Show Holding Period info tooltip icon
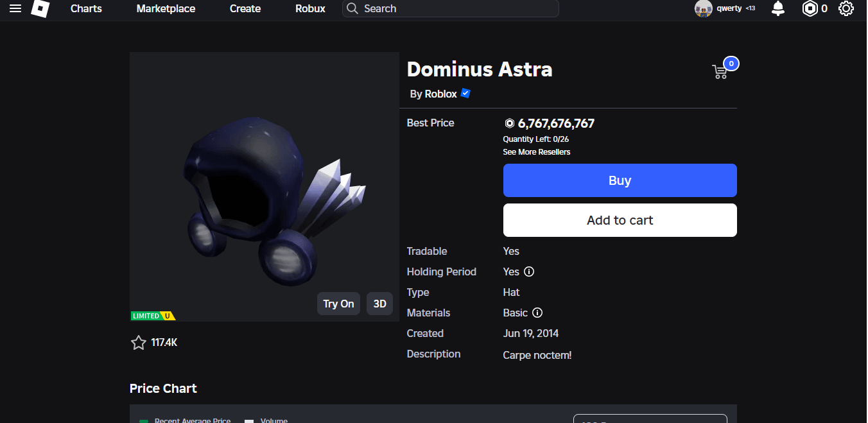868x423 pixels. pos(529,272)
